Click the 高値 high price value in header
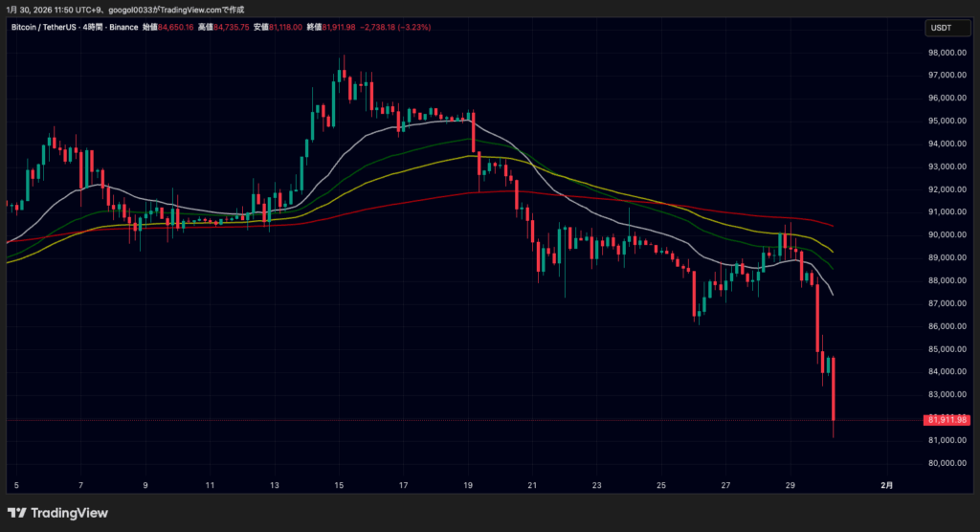 [232, 28]
